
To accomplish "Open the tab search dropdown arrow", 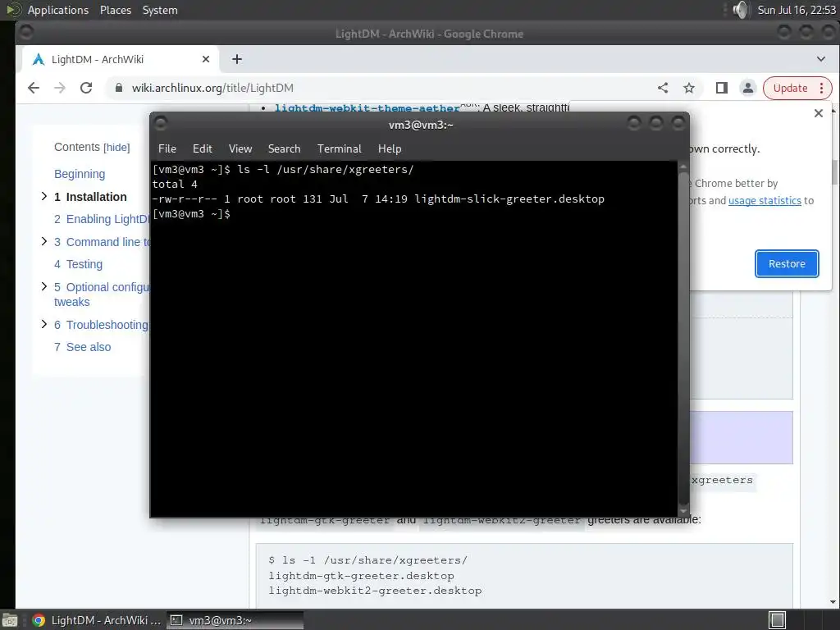I will (x=820, y=59).
